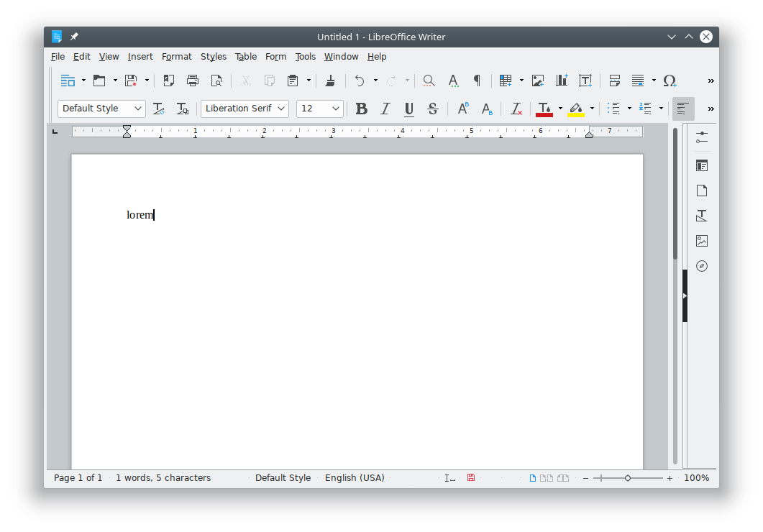Toggle bold formatting
Image resolution: width=763 pixels, height=532 pixels.
(x=361, y=109)
